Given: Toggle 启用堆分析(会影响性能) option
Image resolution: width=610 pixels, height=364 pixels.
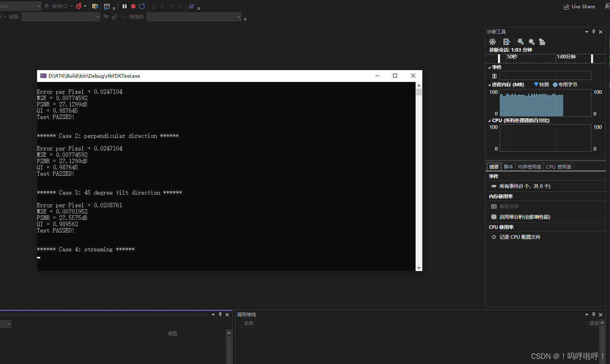Looking at the screenshot, I should [494, 217].
